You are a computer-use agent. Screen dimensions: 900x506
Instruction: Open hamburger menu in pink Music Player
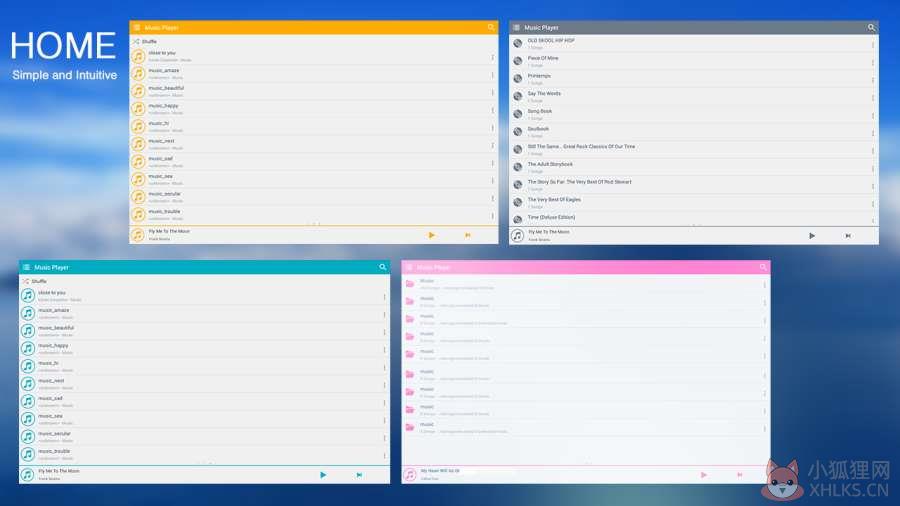pos(409,267)
